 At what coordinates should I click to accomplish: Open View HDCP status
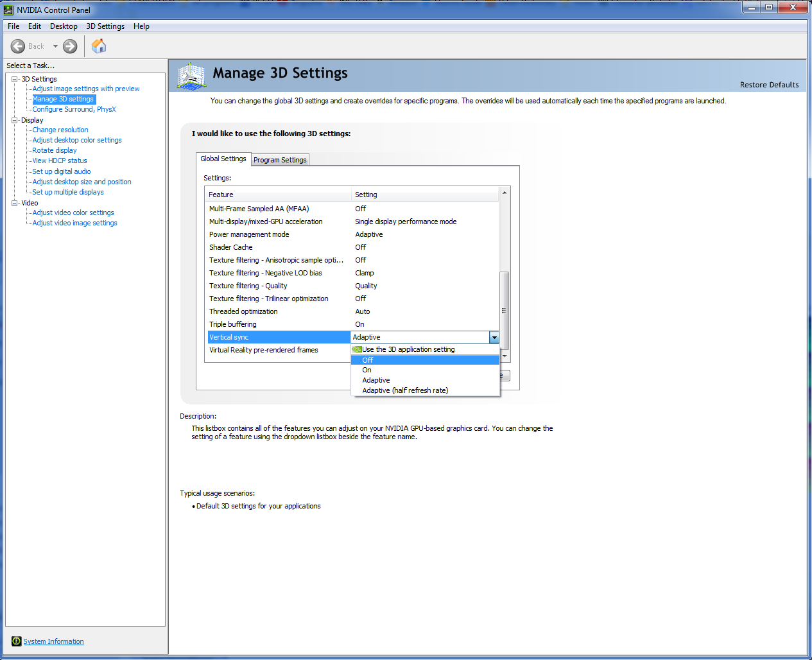click(60, 161)
